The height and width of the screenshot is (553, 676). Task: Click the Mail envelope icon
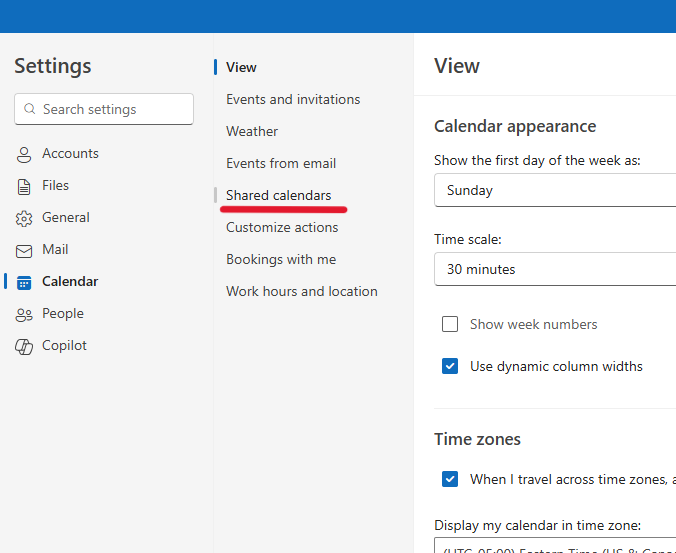coord(24,250)
